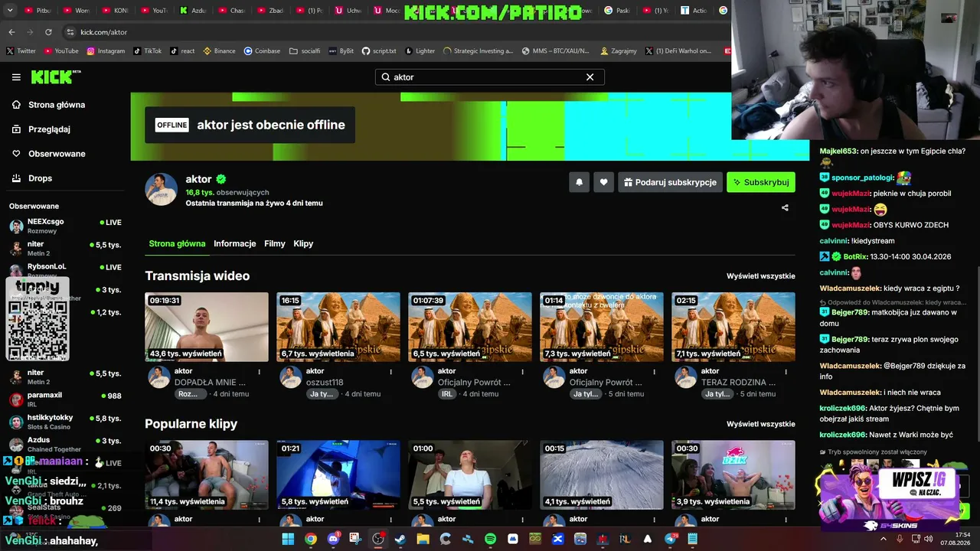Open options menu for 01:14 Oficjalny Powrót video

[x=655, y=372]
